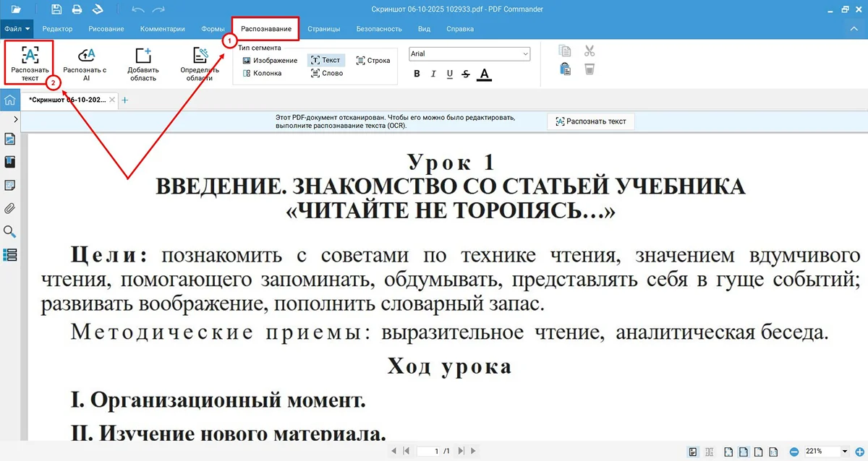Viewport: 868px width, 461px height.
Task: Open the attachments paperclip panel
Action: 10,208
